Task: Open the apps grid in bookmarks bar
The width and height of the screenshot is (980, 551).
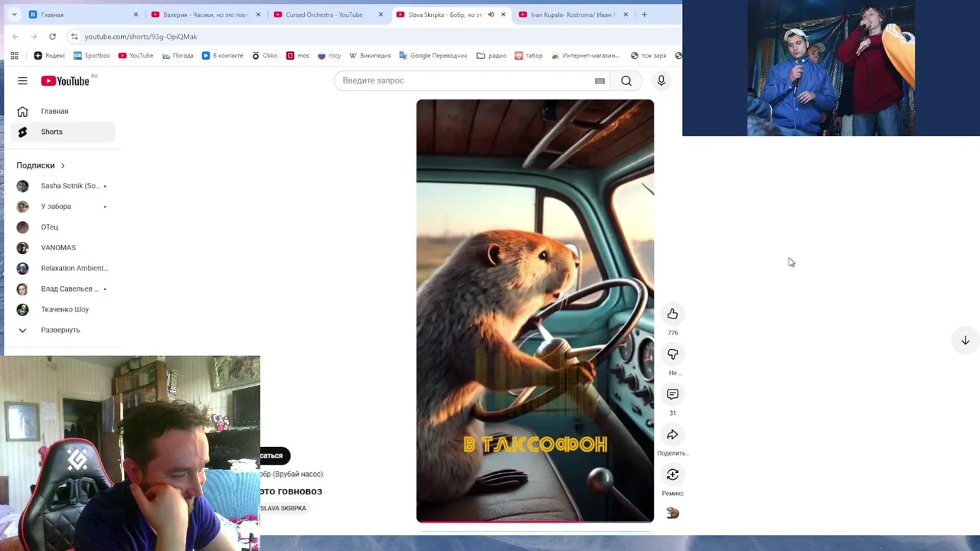Action: 14,55
